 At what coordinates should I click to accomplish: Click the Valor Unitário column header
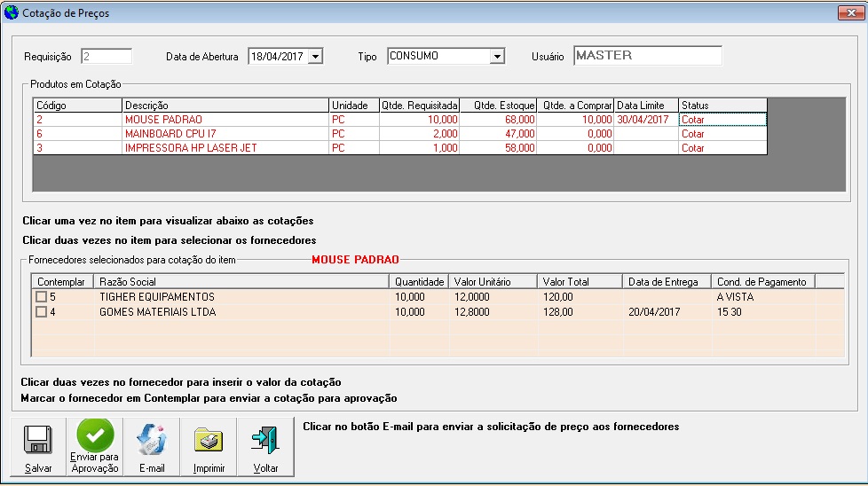(x=493, y=282)
